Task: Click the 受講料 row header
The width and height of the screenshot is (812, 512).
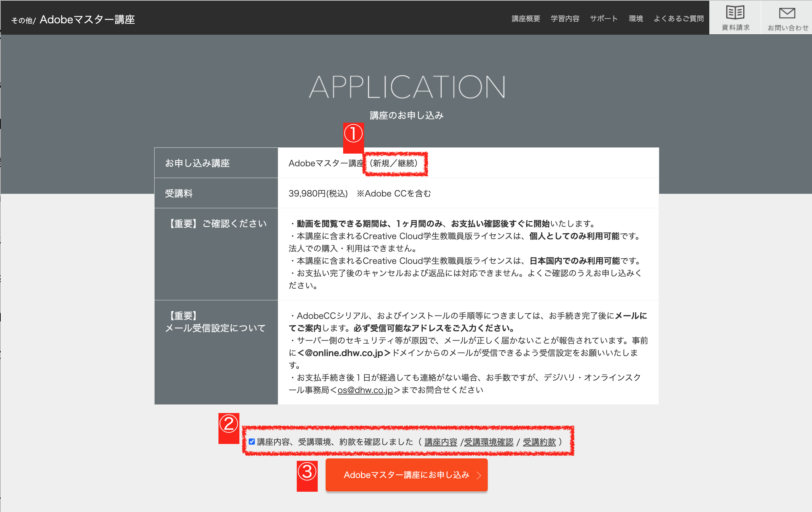Action: click(x=216, y=193)
